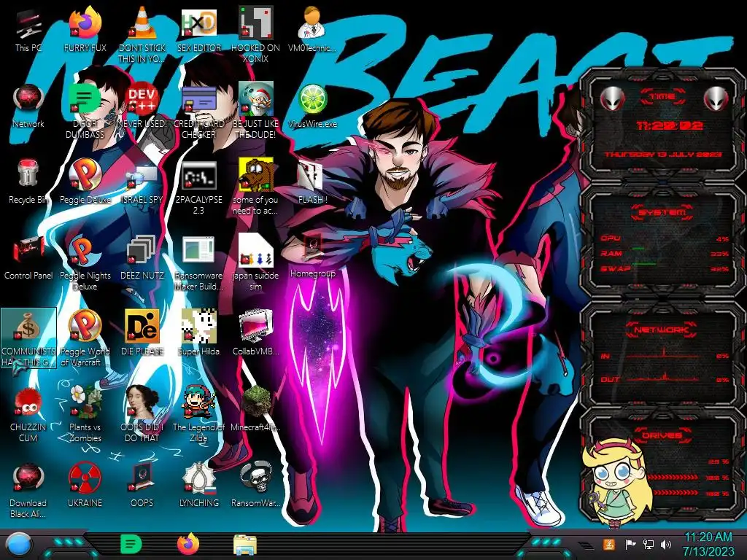This screenshot has width=747, height=560.
Task: Open the RansomWar skull icon
Action: [x=255, y=485]
